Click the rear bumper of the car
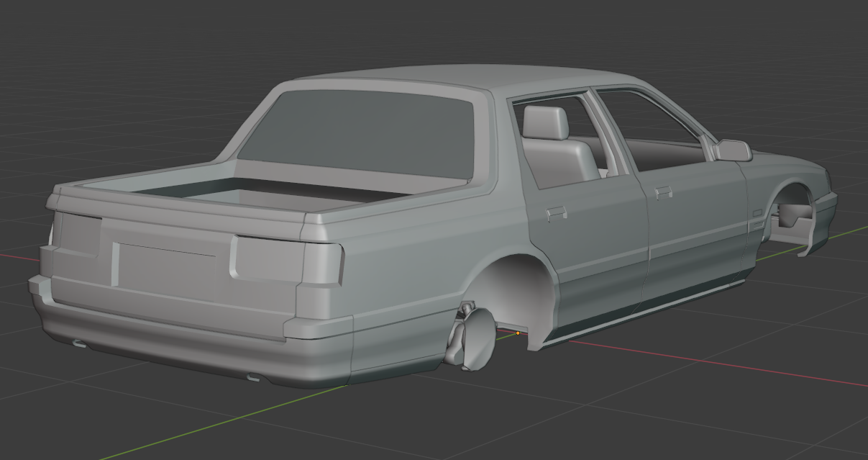 (x=191, y=343)
